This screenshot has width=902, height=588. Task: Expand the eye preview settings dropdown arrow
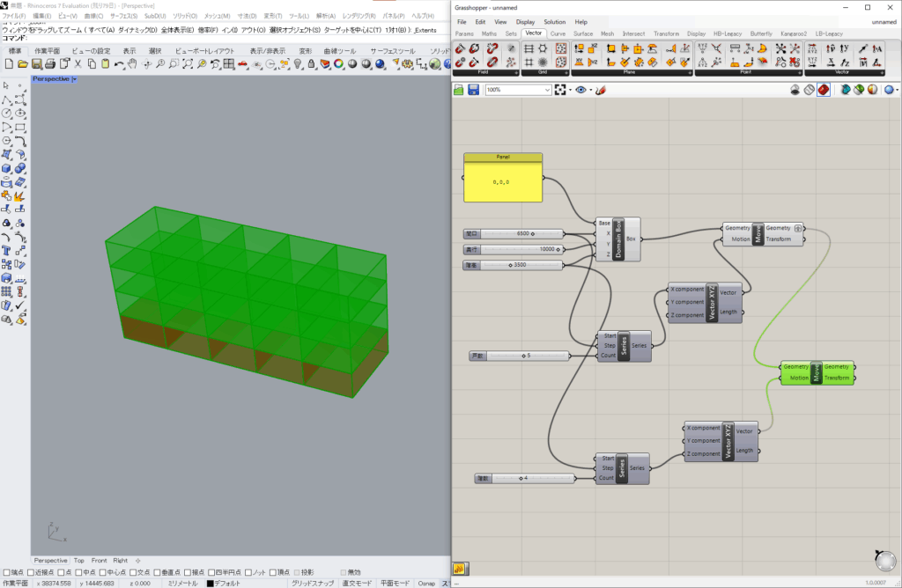[x=590, y=90]
